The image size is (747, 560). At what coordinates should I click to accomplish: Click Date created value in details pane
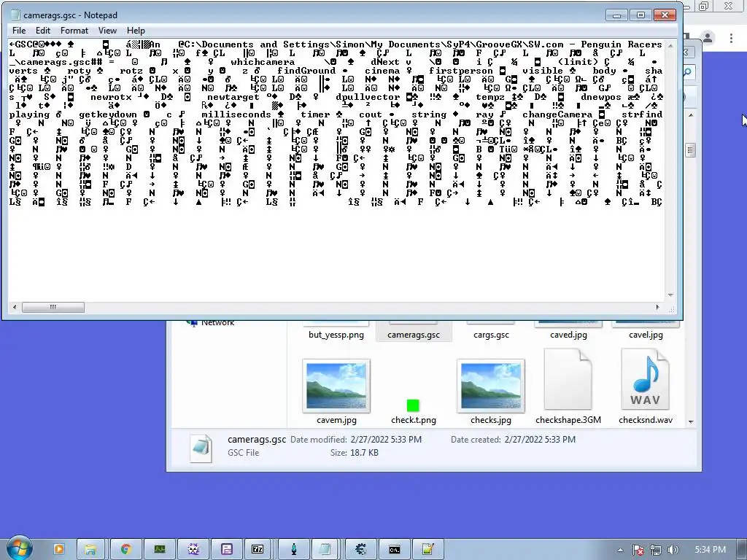(540, 440)
